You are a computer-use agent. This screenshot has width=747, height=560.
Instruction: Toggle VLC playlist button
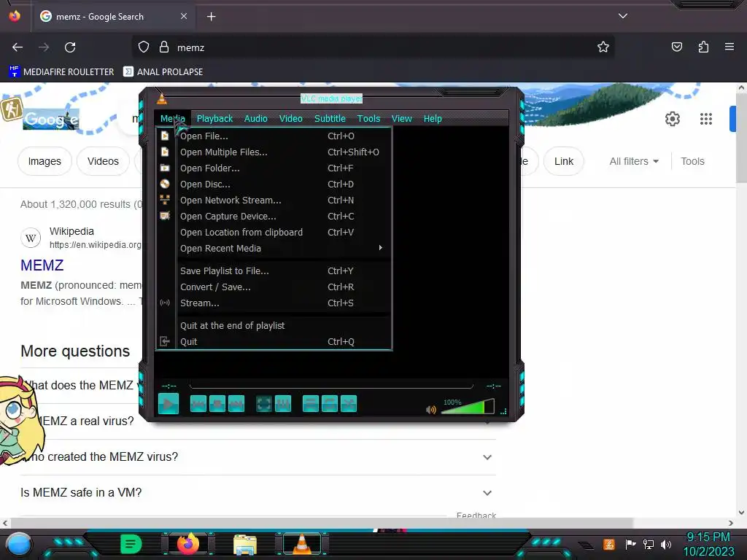pyautogui.click(x=311, y=404)
